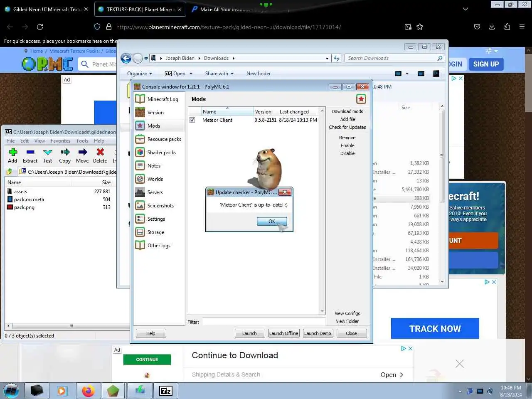Open the File menu in 7-Zip

[x=11, y=141]
